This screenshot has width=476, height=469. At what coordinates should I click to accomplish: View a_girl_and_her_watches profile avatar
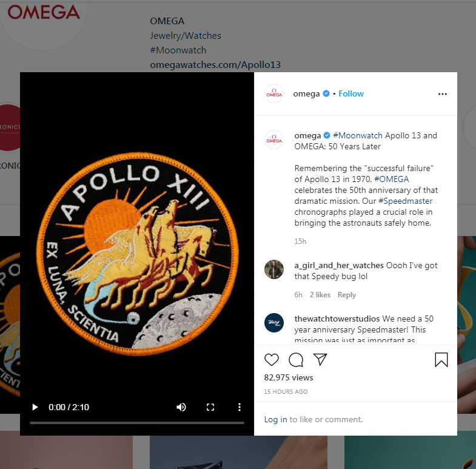coord(274,269)
